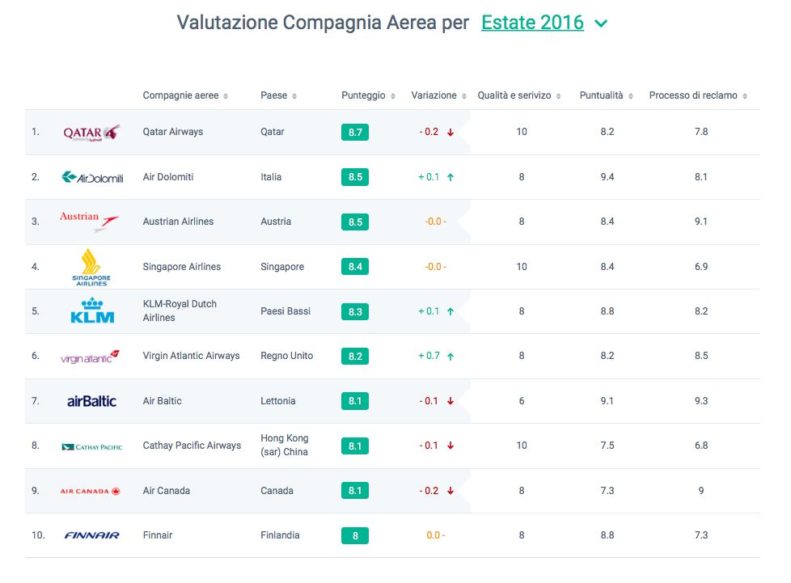Open the Estate 2016 season dropdown
This screenshot has height=583, width=791.
532,23
